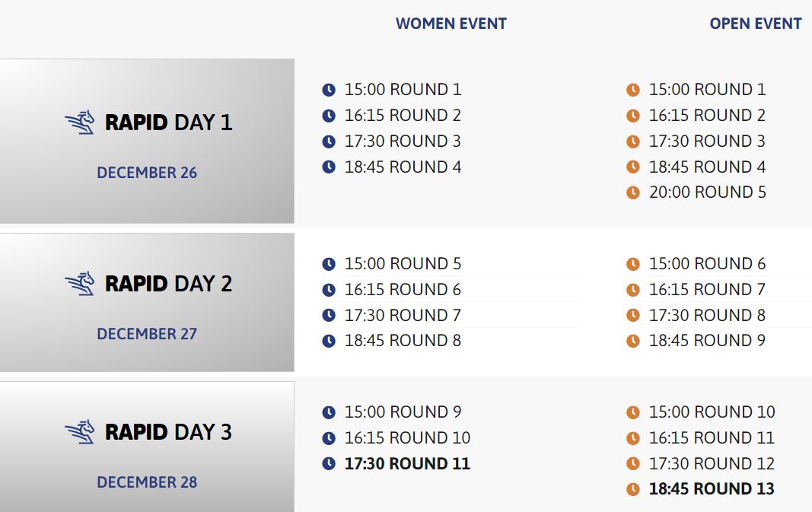Select the bold Women 17:30 Round 11 entry
Image resolution: width=812 pixels, height=512 pixels.
pos(408,463)
